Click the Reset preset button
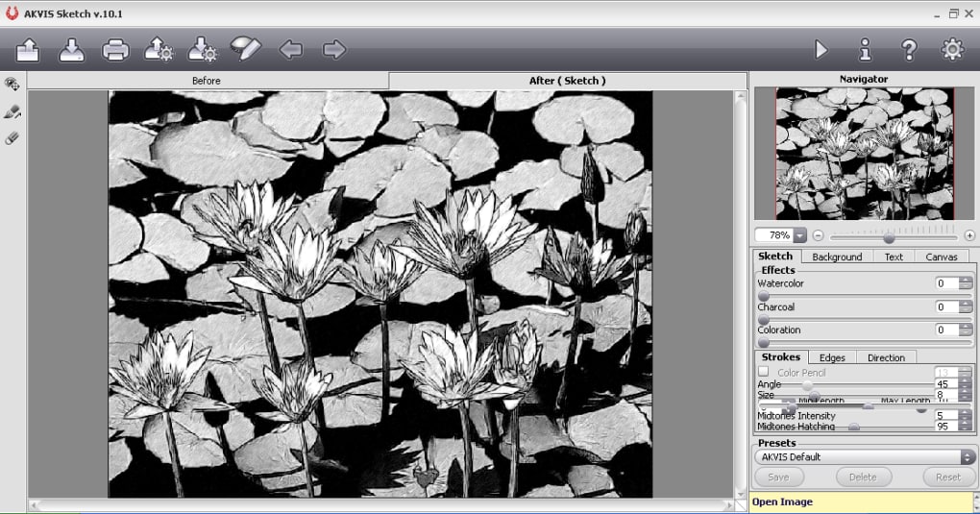The width and height of the screenshot is (980, 514). 948,477
